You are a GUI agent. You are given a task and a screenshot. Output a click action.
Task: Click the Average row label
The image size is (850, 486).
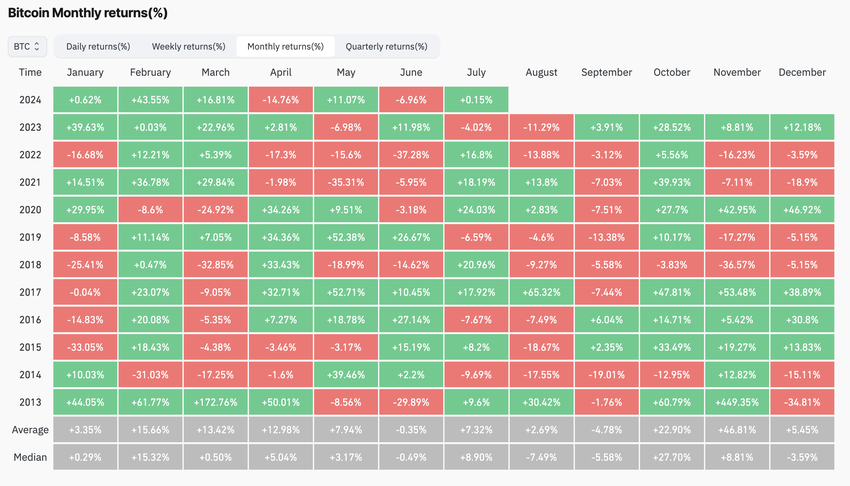point(30,431)
